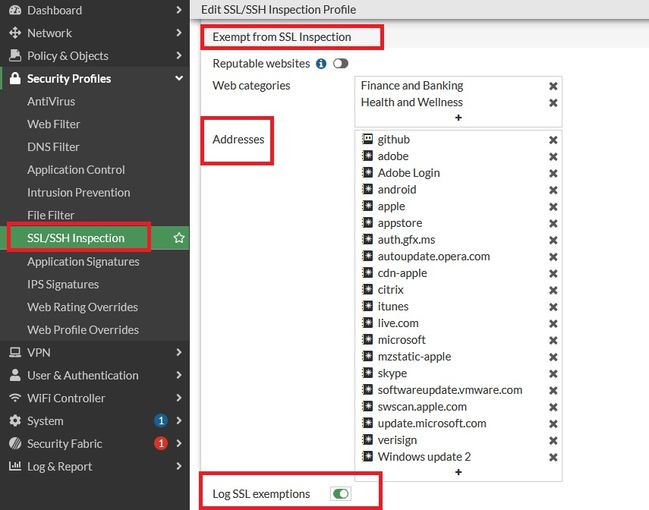This screenshot has height=510, width=649.
Task: Click the Security Profiles lock icon
Action: (15, 78)
